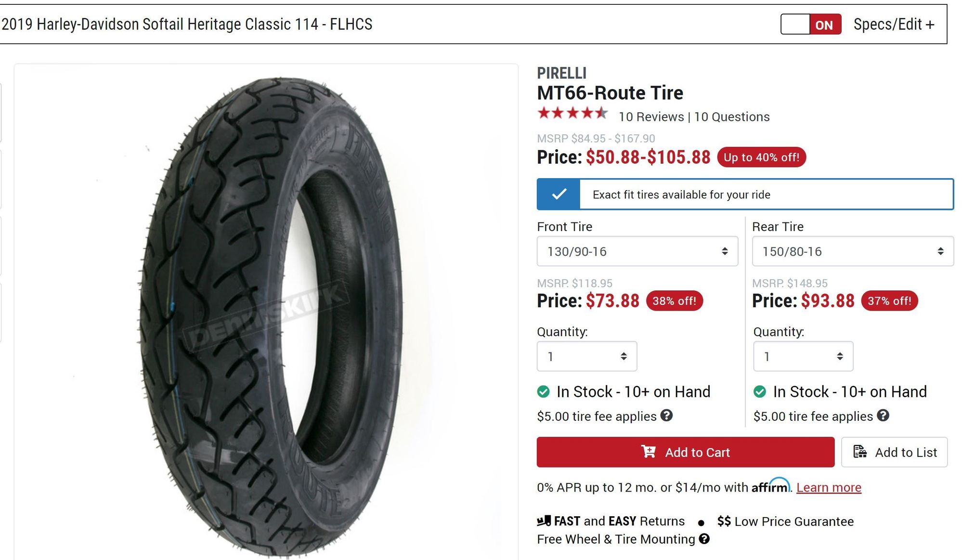
Task: Click the front tire In Stock check icon
Action: pyautogui.click(x=544, y=391)
